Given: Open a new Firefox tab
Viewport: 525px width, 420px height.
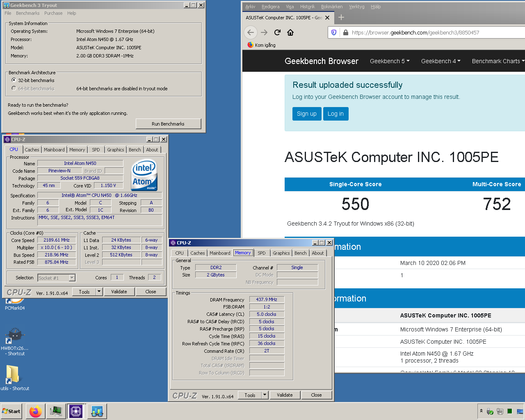Looking at the screenshot, I should [341, 17].
